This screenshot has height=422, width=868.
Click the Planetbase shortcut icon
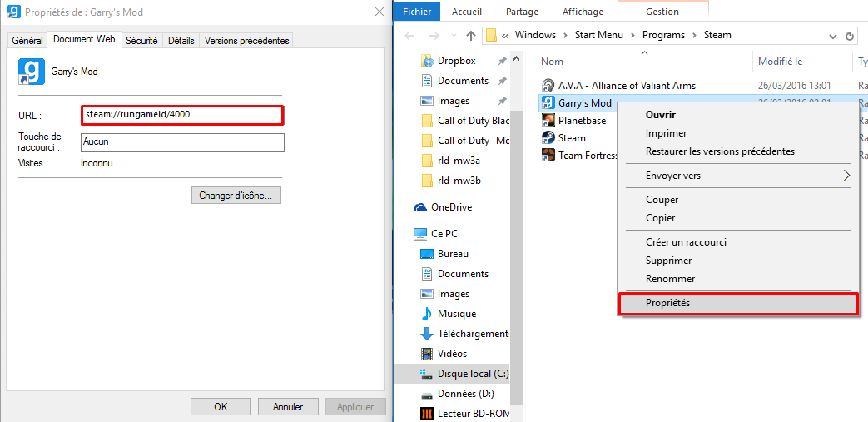pyautogui.click(x=548, y=120)
